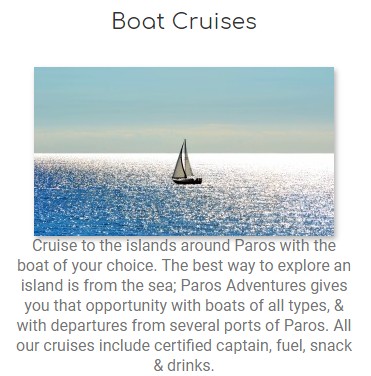Click the sailboat in the photo
371x376 pixels.
point(186,162)
